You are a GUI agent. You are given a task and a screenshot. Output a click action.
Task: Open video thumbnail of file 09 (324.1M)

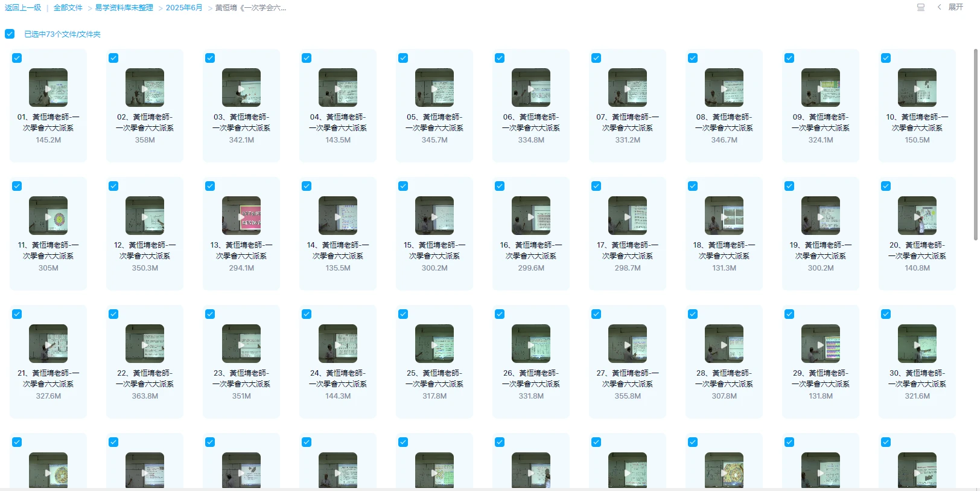821,88
